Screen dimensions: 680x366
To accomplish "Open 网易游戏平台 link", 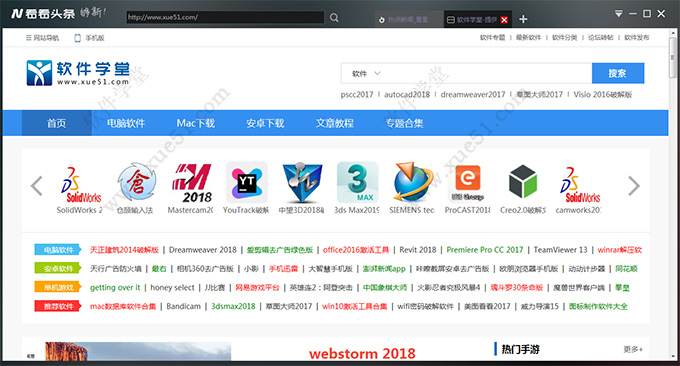I will 257,288.
